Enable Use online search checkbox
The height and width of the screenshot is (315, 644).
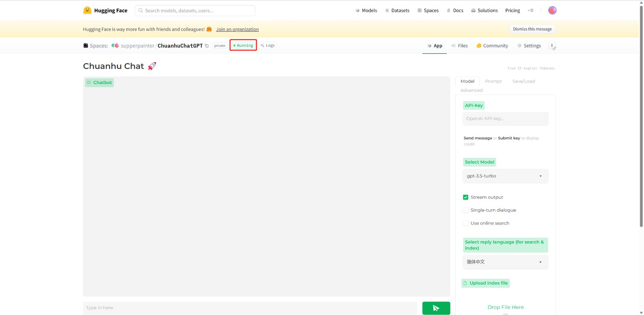(466, 223)
